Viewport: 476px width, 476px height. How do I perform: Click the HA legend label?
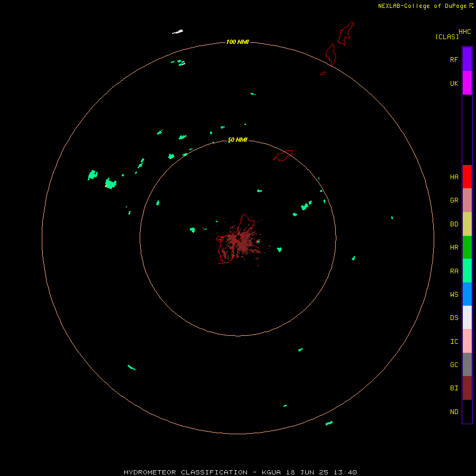click(x=454, y=177)
